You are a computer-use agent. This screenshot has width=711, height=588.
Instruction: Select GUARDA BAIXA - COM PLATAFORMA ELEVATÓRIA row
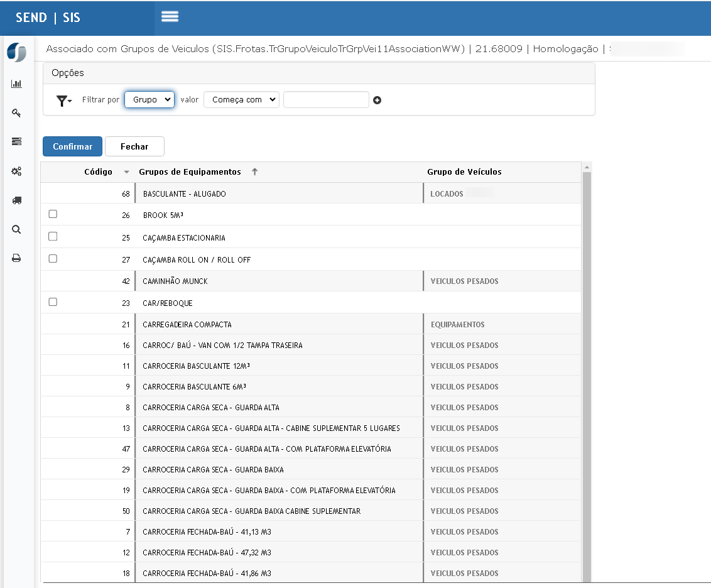click(x=311, y=491)
